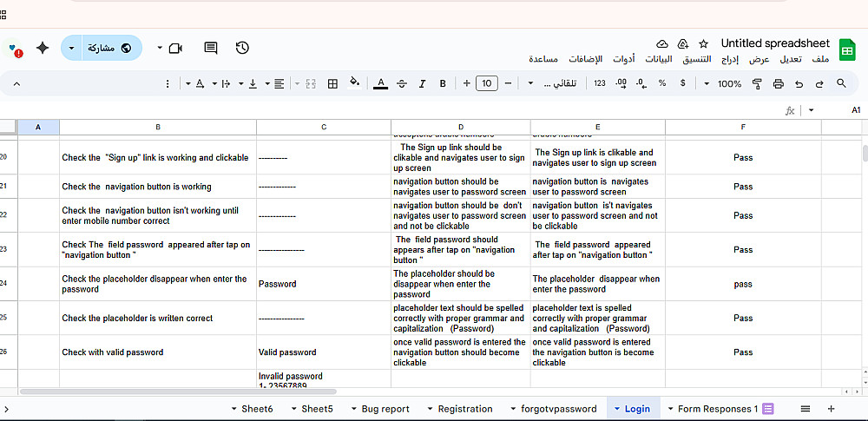The height and width of the screenshot is (421, 868).
Task: Open the text color A swatch
Action: [x=380, y=83]
